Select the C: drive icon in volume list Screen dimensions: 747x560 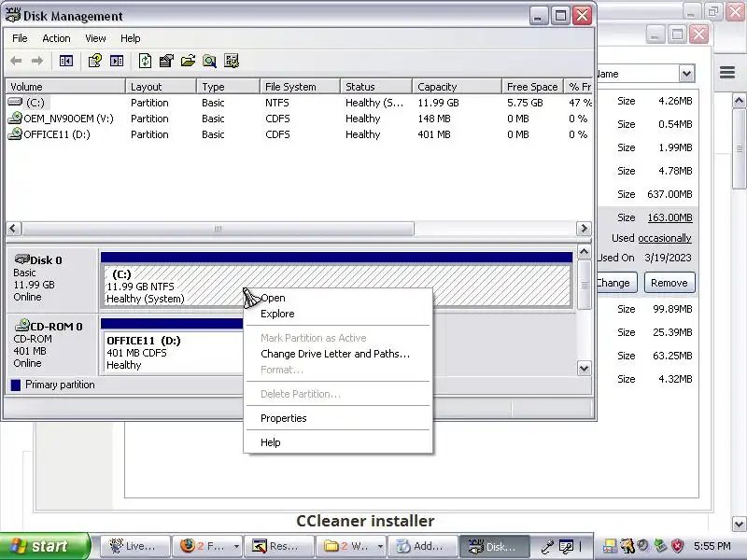(x=15, y=102)
